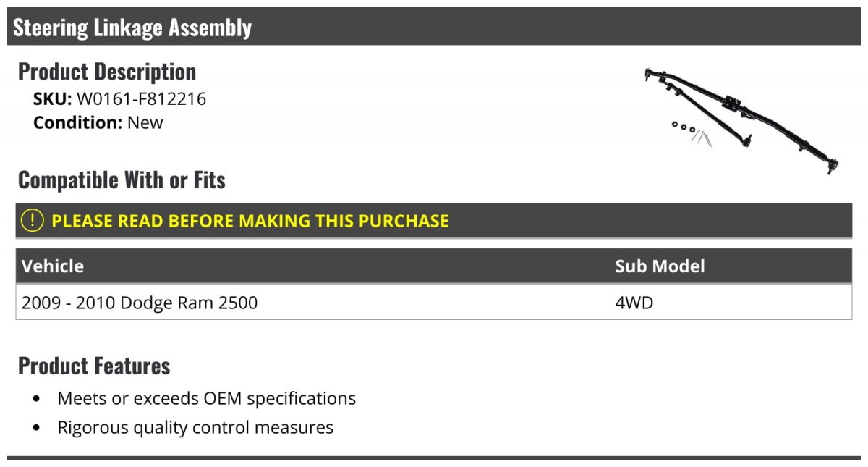
Task: Select the Sub Model column header
Action: [x=660, y=266]
